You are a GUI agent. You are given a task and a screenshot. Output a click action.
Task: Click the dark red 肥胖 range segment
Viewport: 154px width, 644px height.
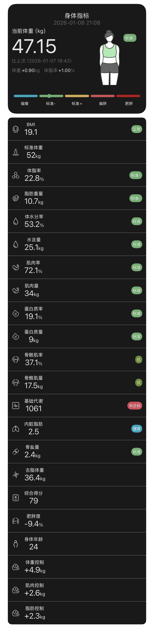pyautogui.click(x=128, y=96)
